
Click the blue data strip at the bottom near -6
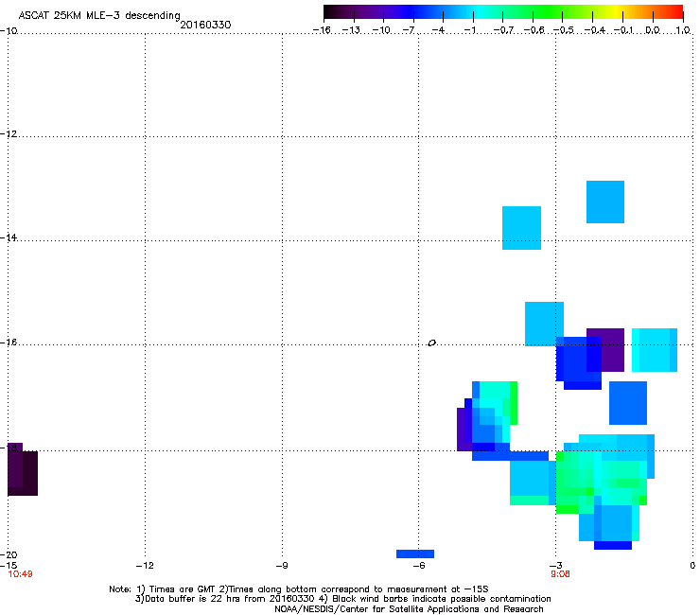pos(415,553)
